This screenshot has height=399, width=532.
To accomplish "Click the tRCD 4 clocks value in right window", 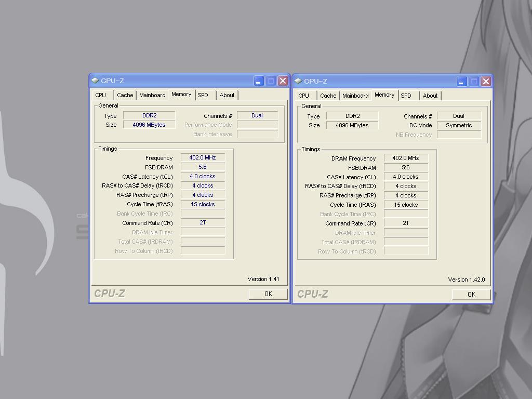I will coord(406,187).
